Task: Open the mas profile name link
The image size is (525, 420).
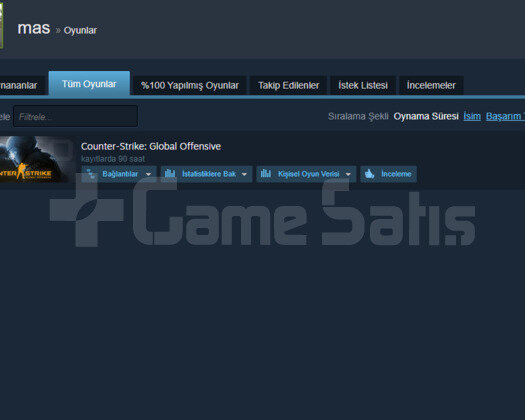Action: 34,28
